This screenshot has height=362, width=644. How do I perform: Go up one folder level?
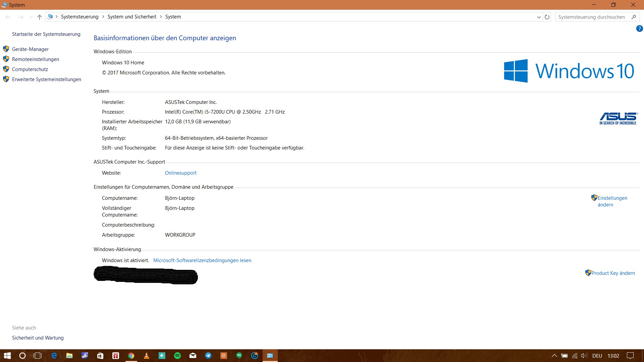pyautogui.click(x=40, y=17)
